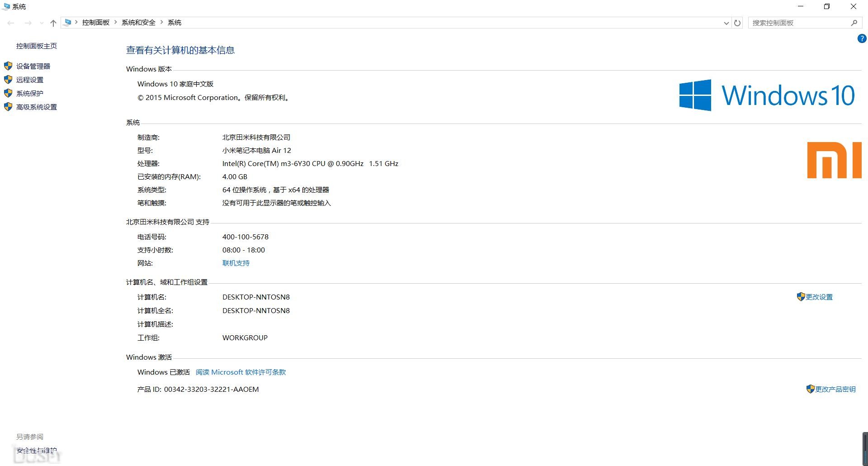Screen dimensions: 868x466
Task: Click the System Protection shield icon
Action: (x=8, y=93)
